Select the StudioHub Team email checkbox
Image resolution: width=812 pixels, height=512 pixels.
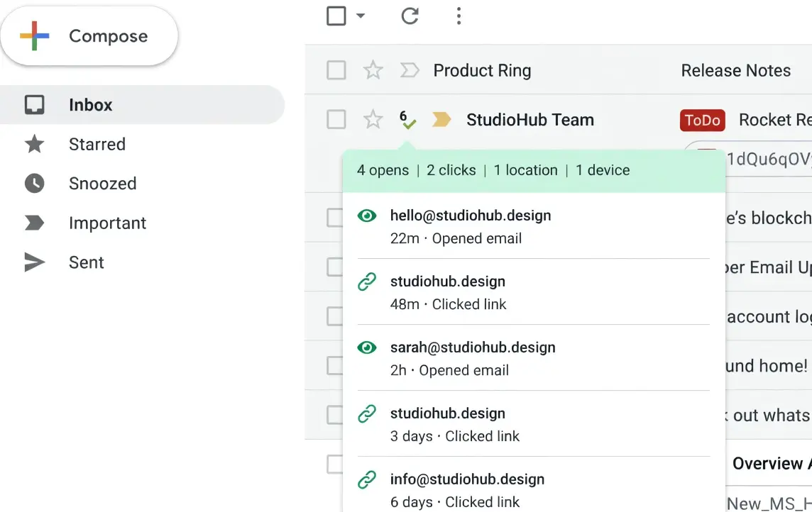336,119
